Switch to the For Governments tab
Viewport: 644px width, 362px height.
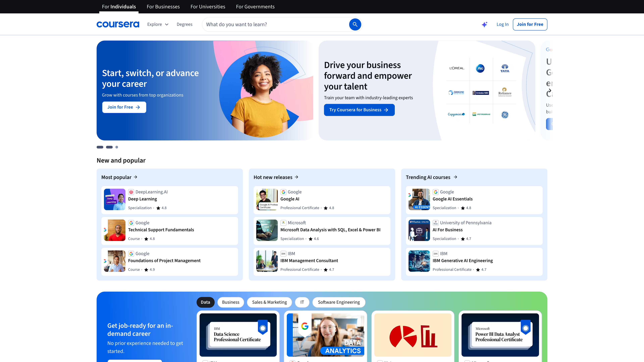click(255, 7)
